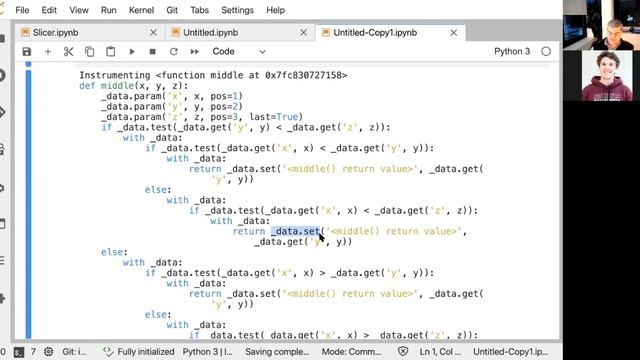The height and width of the screenshot is (360, 640).
Task: Open the View menu
Action: (x=79, y=10)
